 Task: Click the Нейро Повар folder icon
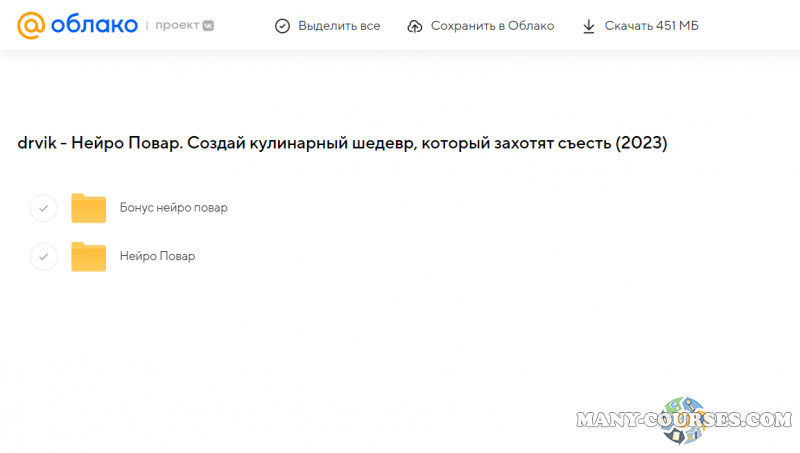(88, 257)
